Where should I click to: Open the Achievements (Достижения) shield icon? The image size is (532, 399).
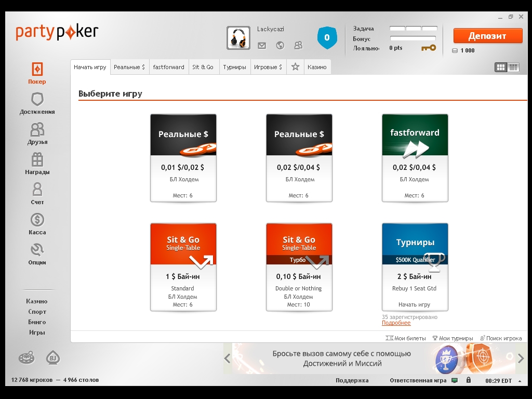[37, 99]
